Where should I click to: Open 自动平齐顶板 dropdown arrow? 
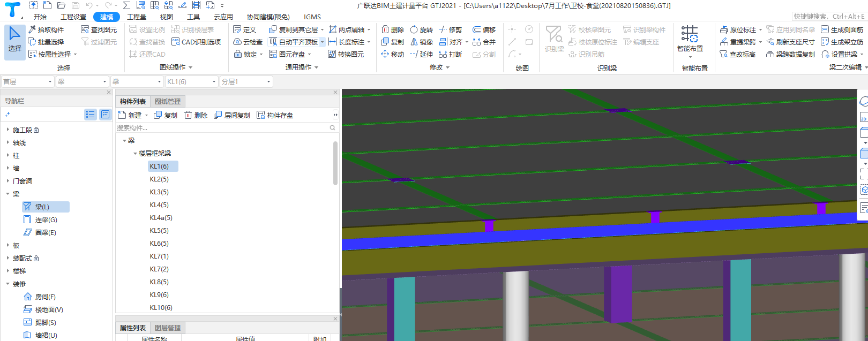click(x=322, y=42)
